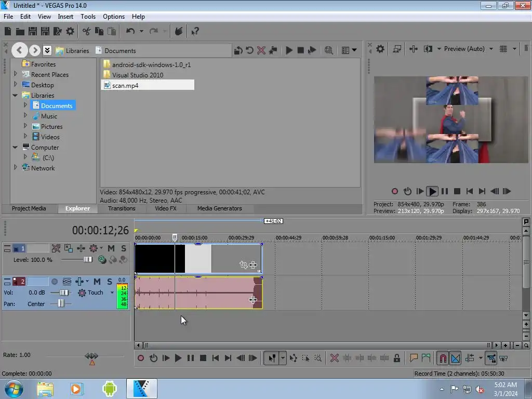532x399 pixels.
Task: Activate the What's This help icon
Action: coord(195,32)
